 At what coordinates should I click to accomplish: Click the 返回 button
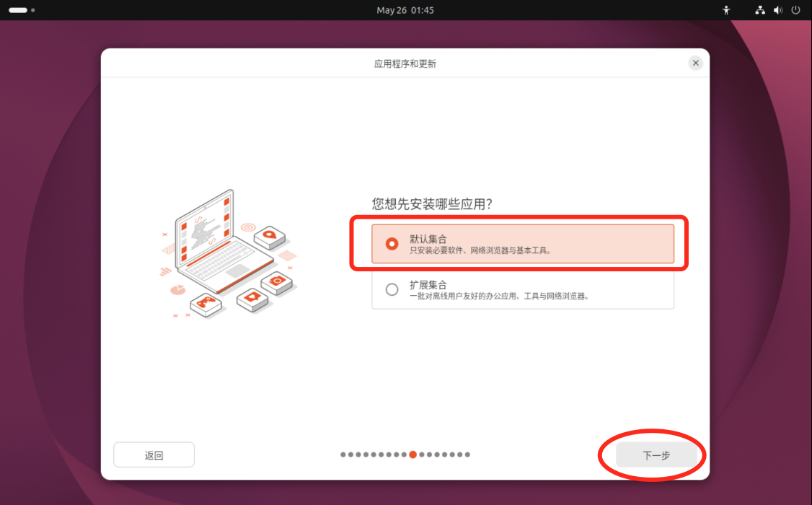click(x=154, y=454)
